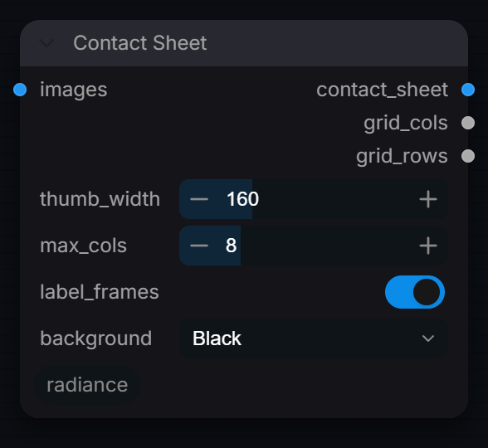This screenshot has height=448, width=488.
Task: Click the images input port dot
Action: 20,90
